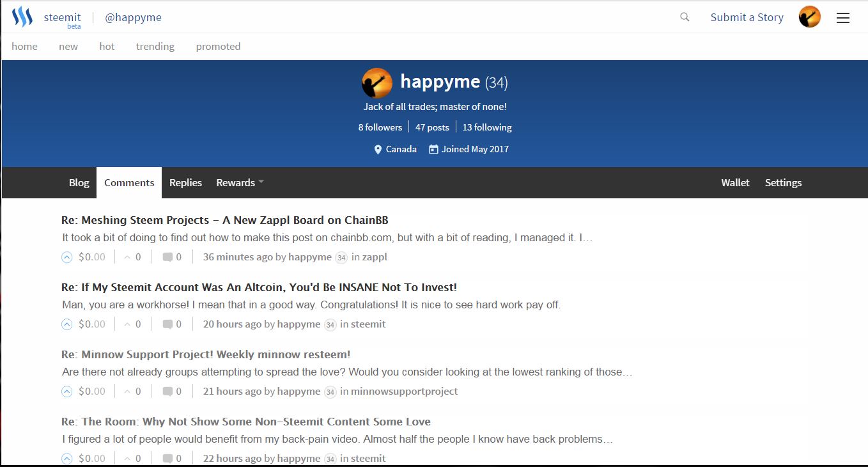Open the trending feed
868x467 pixels.
point(155,46)
